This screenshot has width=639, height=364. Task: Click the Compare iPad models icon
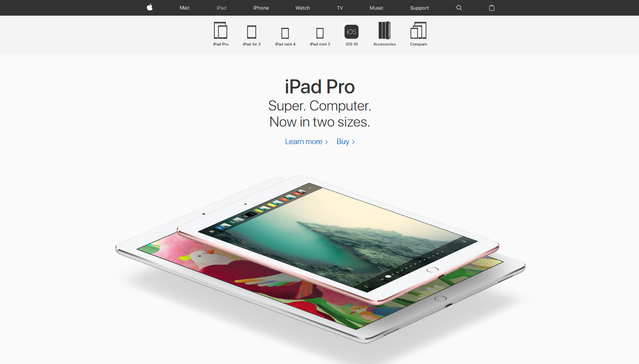coord(418,34)
